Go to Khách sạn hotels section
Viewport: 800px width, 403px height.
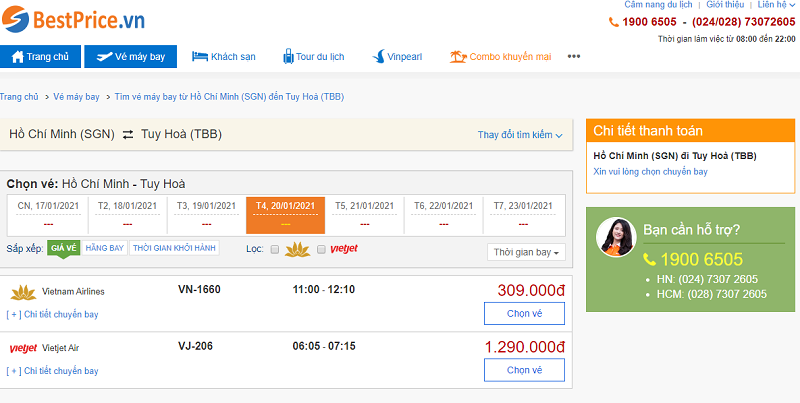[223, 57]
